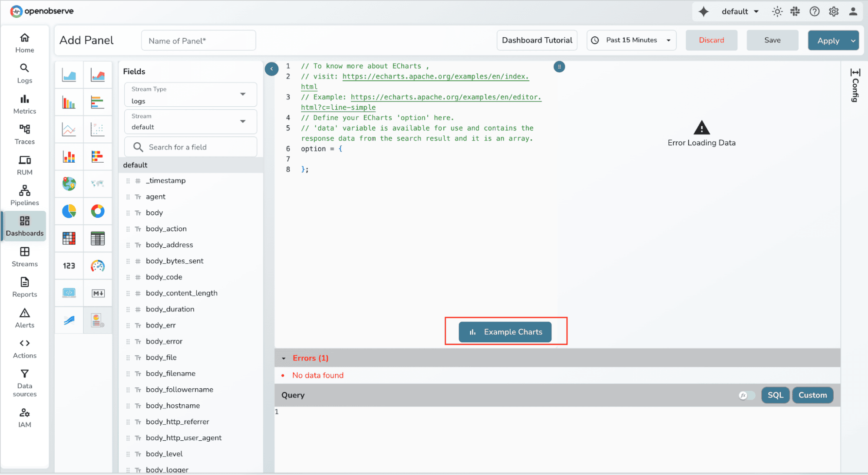Pick the geo map chart icon
868x475 pixels.
coord(69,184)
